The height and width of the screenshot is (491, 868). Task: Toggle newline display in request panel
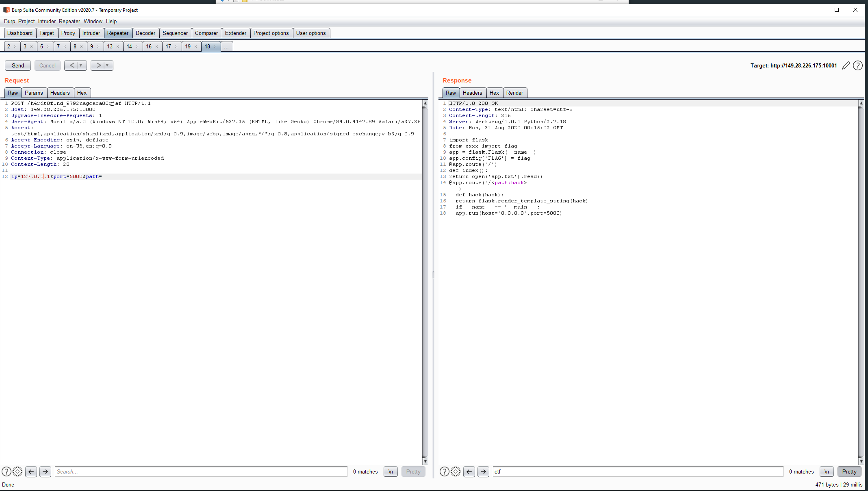(x=391, y=471)
